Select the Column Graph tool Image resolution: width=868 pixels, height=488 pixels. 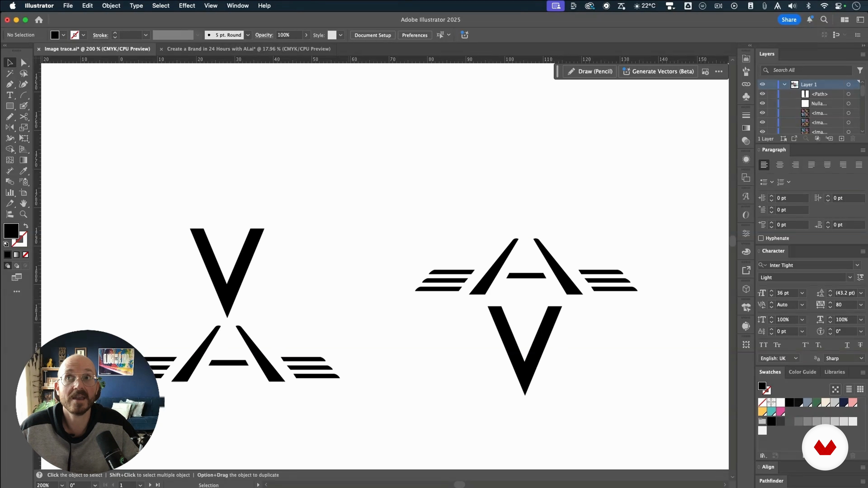[10, 192]
